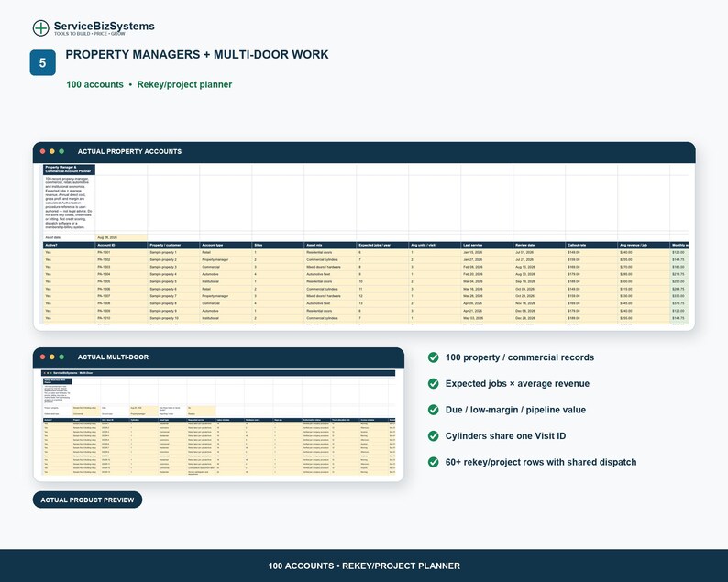Click the red dot in Actual Property Accounts window
The width and height of the screenshot is (728, 582).
(43, 151)
